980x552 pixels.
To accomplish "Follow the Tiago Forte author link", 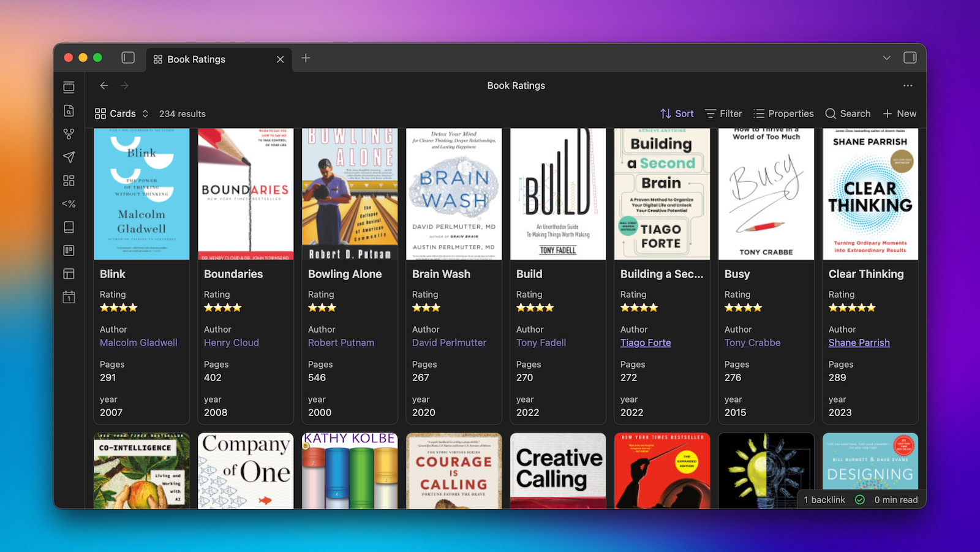I will 646,343.
